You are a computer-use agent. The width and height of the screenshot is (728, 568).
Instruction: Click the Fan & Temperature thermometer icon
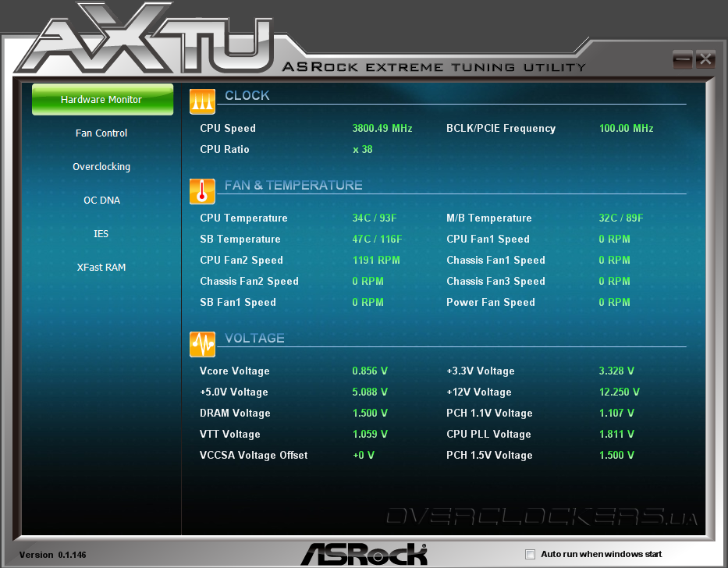coord(202,191)
